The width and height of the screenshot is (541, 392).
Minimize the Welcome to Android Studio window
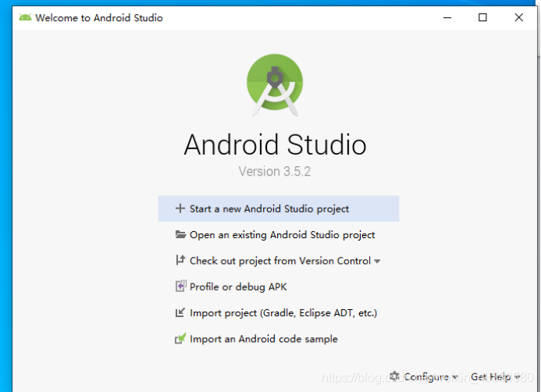coord(447,17)
